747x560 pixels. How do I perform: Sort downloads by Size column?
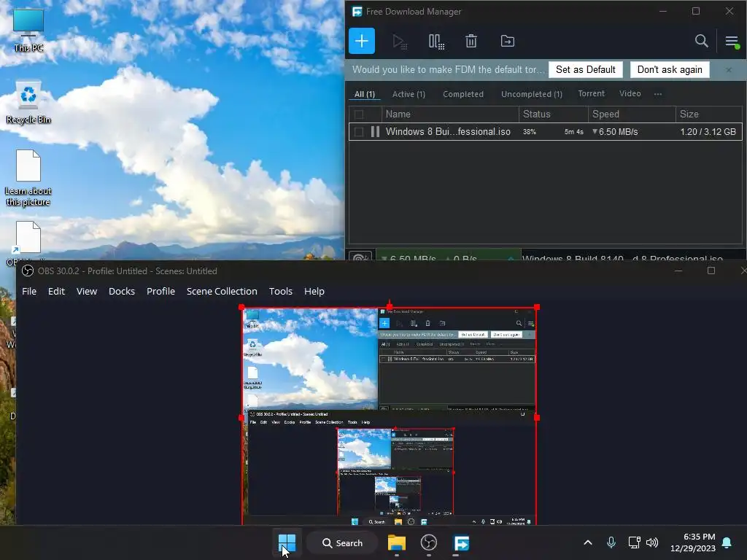[709, 114]
